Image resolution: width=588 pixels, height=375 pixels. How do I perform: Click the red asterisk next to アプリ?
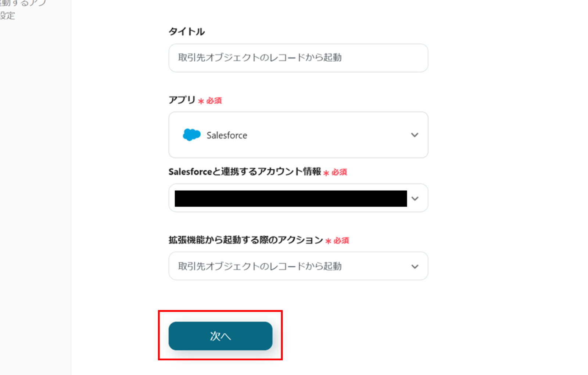click(x=201, y=101)
